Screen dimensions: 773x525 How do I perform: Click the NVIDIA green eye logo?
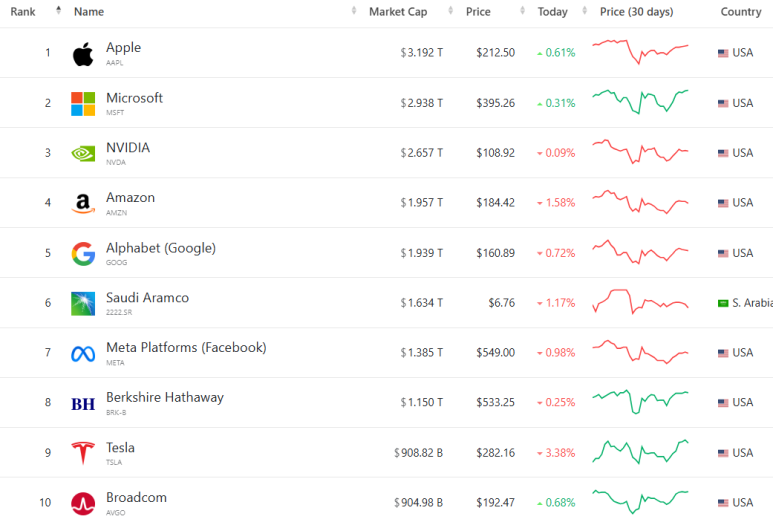point(83,154)
